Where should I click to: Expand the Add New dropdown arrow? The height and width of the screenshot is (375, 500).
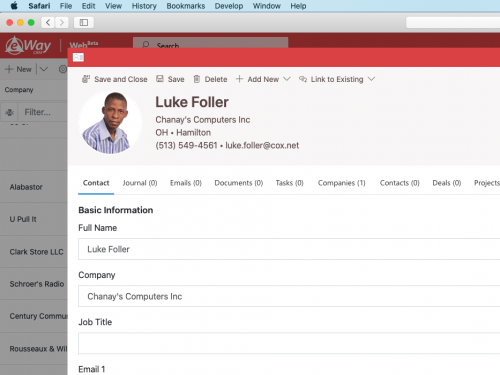(x=287, y=79)
